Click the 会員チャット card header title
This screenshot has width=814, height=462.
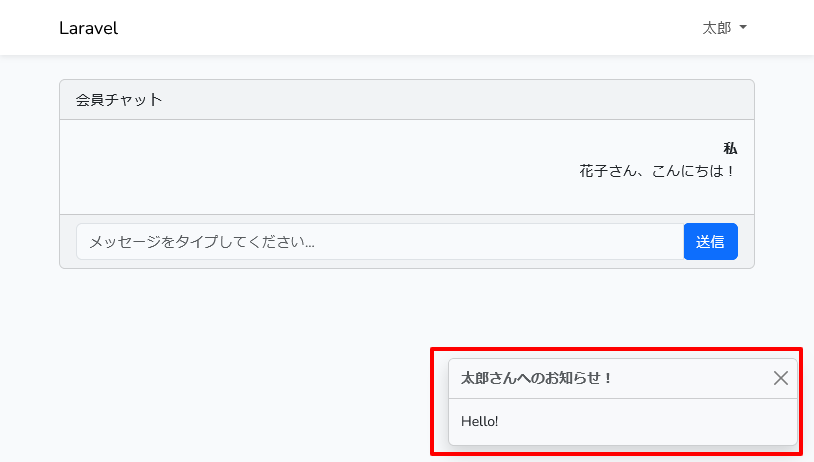coord(119,100)
